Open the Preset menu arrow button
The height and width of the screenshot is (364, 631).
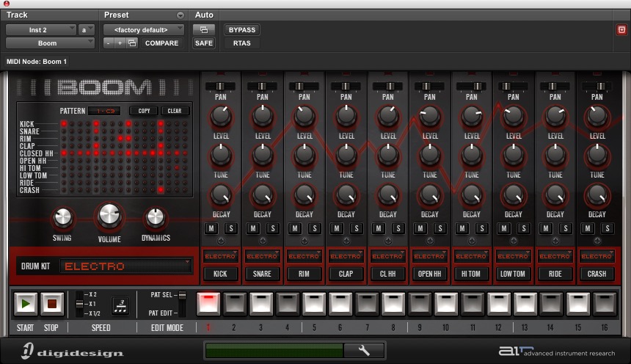(x=180, y=15)
